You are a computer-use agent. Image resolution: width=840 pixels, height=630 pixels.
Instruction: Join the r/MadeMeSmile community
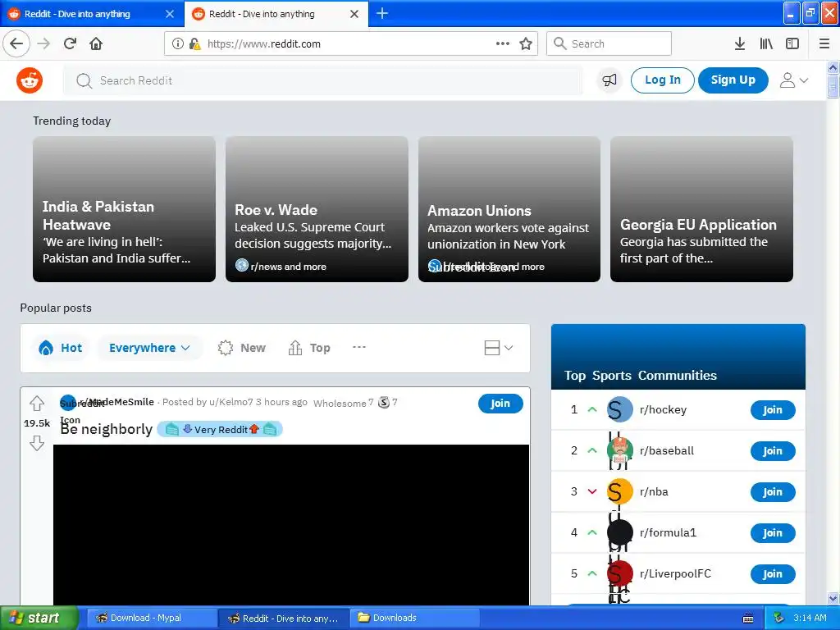pos(500,403)
